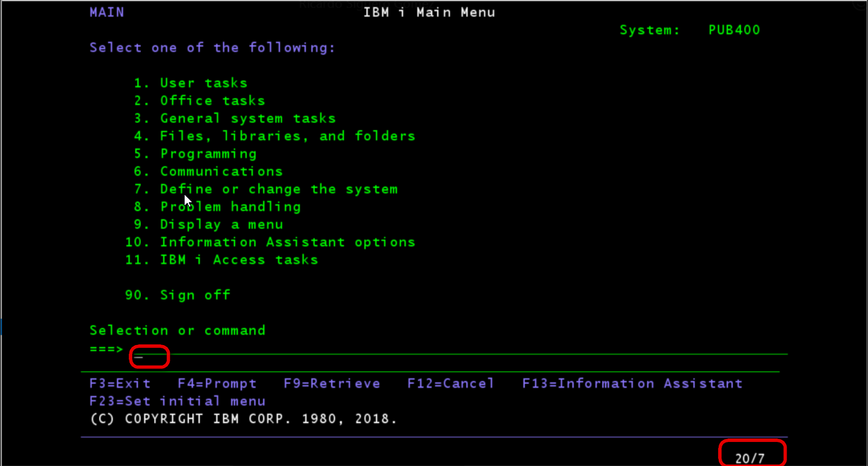Choose the Communications menu entry
868x466 pixels.
tap(221, 172)
